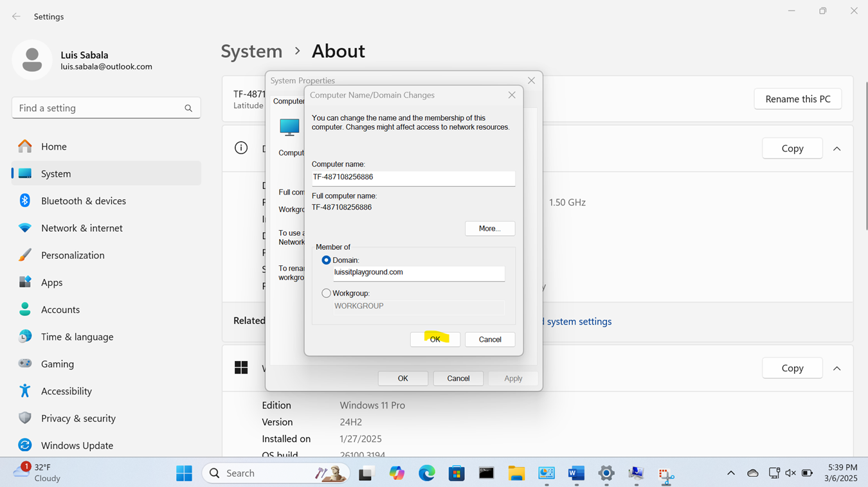868x487 pixels.
Task: Open Microsoft Store from taskbar
Action: pyautogui.click(x=457, y=474)
